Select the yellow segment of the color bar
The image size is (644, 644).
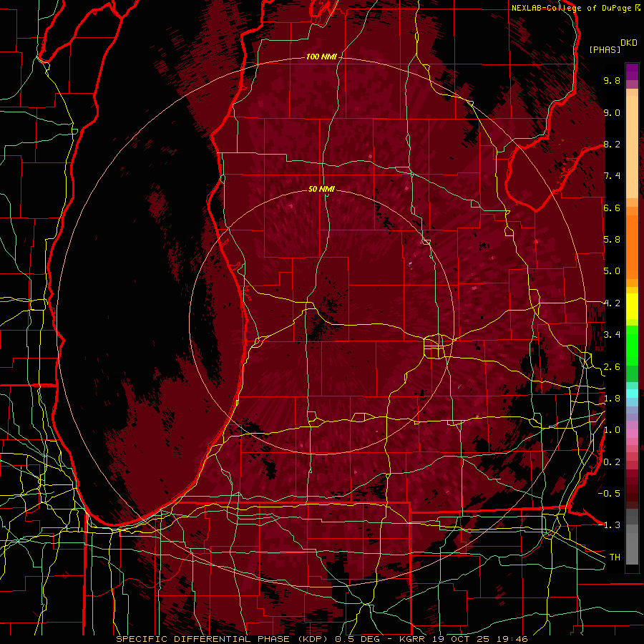click(632, 306)
